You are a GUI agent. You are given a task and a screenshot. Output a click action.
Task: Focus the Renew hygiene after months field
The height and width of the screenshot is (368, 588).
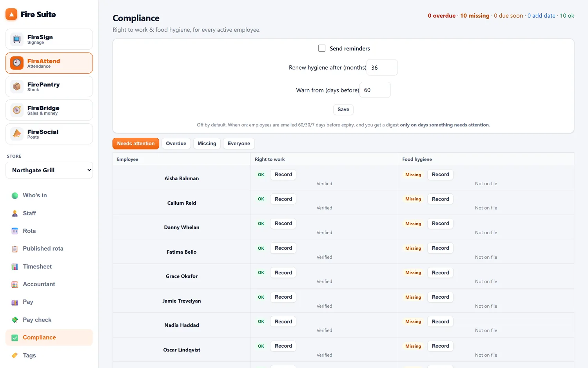[382, 67]
